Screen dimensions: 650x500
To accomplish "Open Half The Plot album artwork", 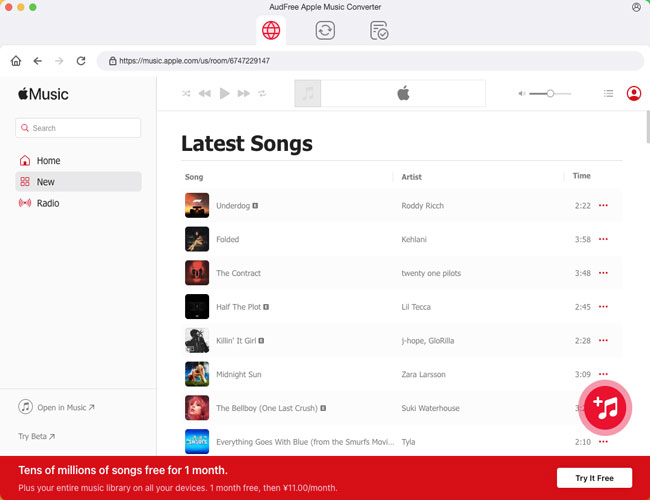I will click(x=197, y=307).
